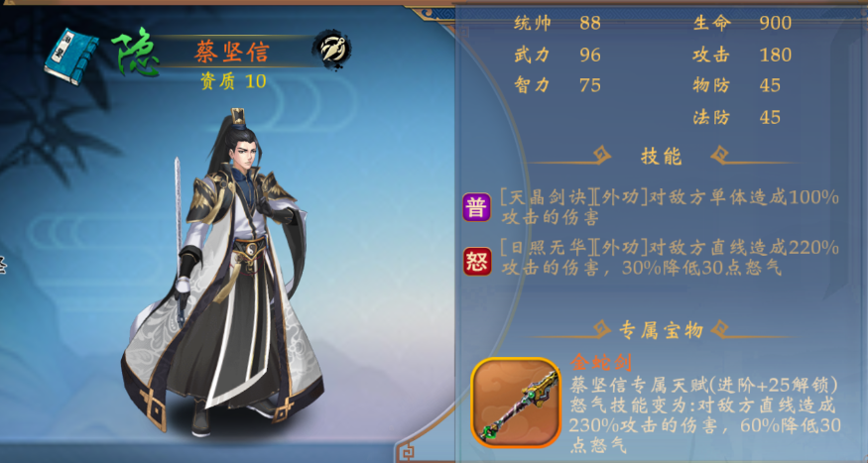Select the red 怒 rage skill icon
868x463 pixels.
tap(477, 261)
